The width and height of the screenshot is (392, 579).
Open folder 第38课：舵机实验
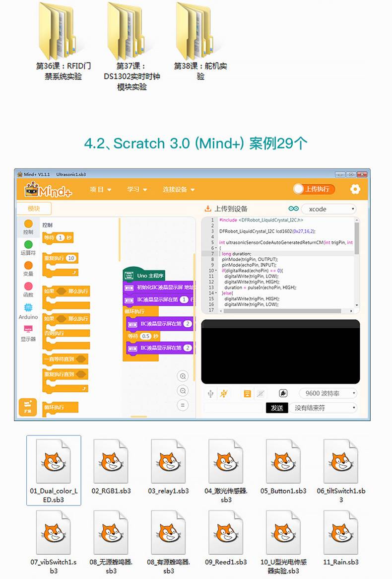[200, 41]
